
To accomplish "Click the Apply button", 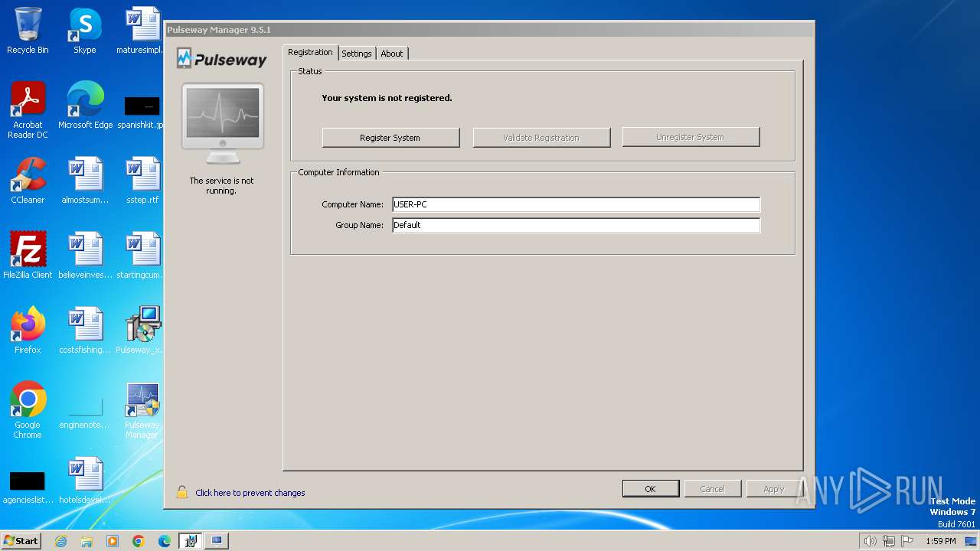I will (774, 489).
